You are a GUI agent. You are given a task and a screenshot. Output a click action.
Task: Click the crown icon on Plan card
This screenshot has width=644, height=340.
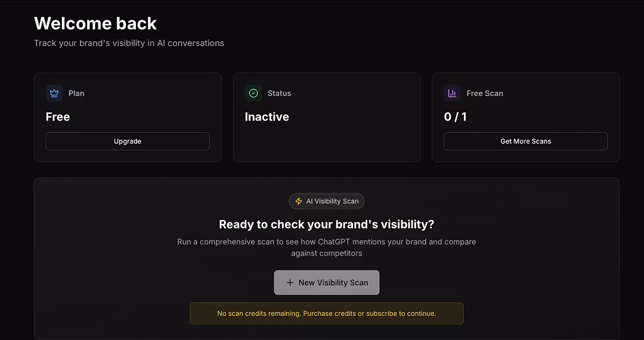(x=54, y=93)
